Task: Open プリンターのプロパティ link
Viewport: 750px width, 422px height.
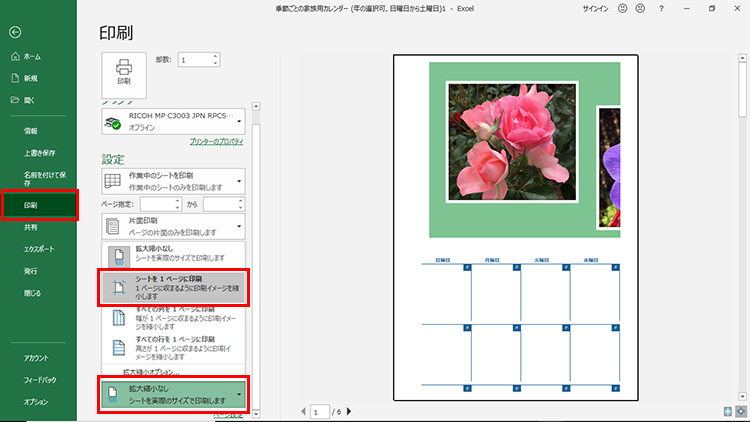Action: coord(216,143)
